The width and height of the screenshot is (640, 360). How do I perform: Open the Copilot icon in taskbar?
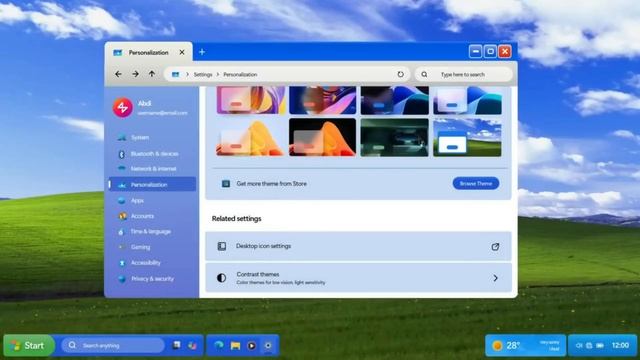pyautogui.click(x=192, y=345)
